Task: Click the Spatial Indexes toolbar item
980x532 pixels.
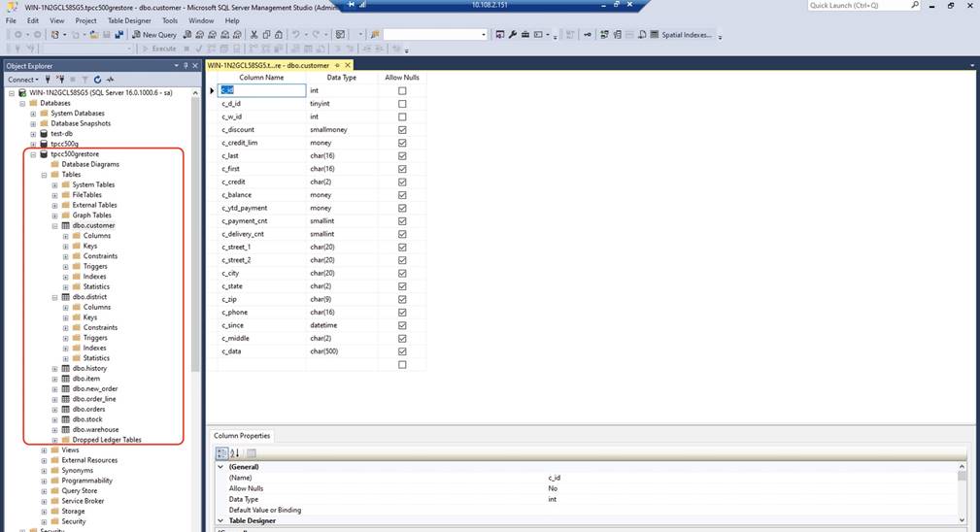Action: [x=687, y=35]
